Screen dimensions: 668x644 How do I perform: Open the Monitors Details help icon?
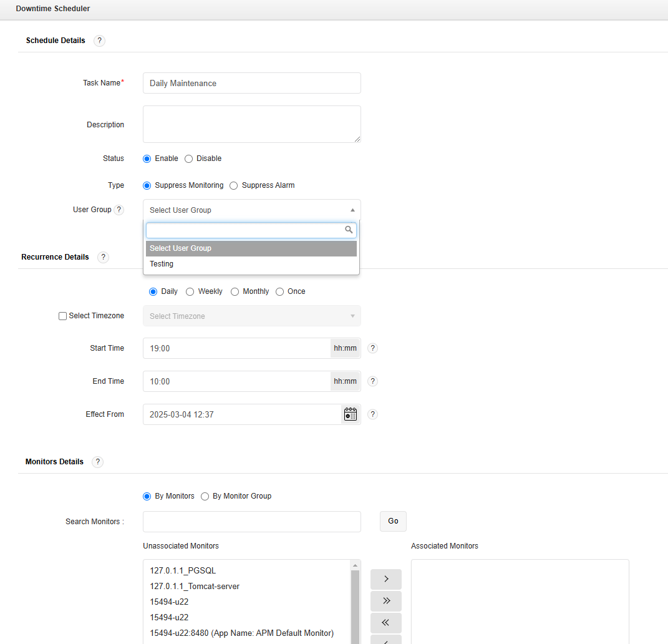(97, 462)
